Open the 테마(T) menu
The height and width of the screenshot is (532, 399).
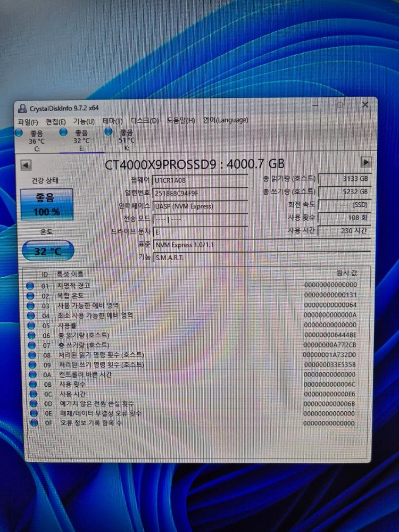pyautogui.click(x=112, y=121)
